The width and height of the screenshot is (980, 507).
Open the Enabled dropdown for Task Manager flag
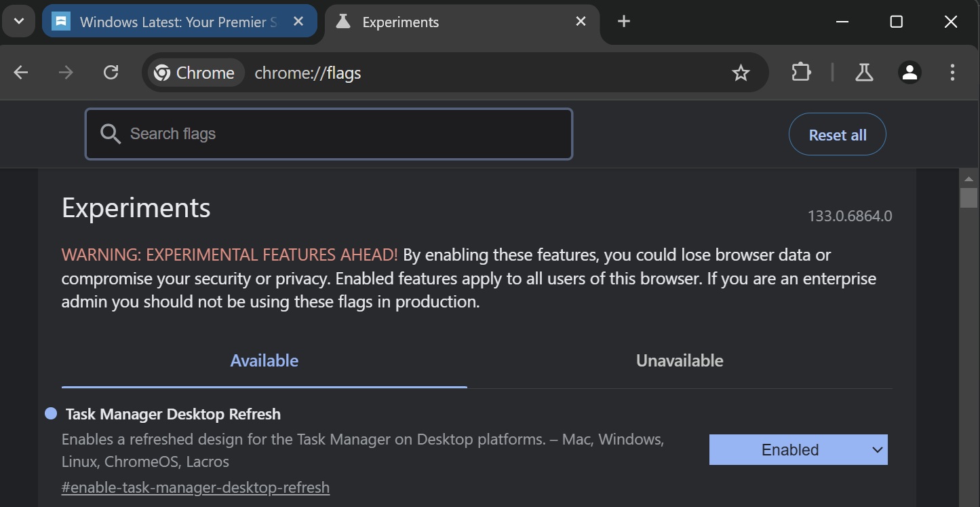tap(798, 450)
